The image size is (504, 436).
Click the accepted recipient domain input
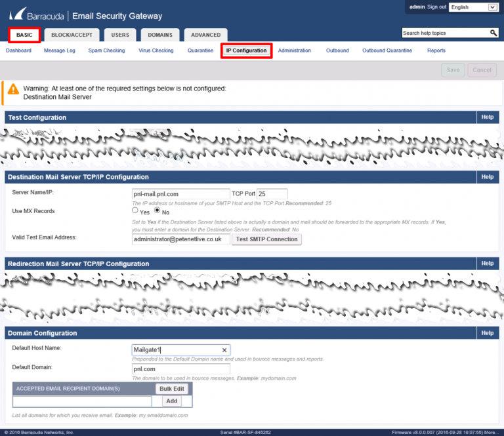coord(82,401)
